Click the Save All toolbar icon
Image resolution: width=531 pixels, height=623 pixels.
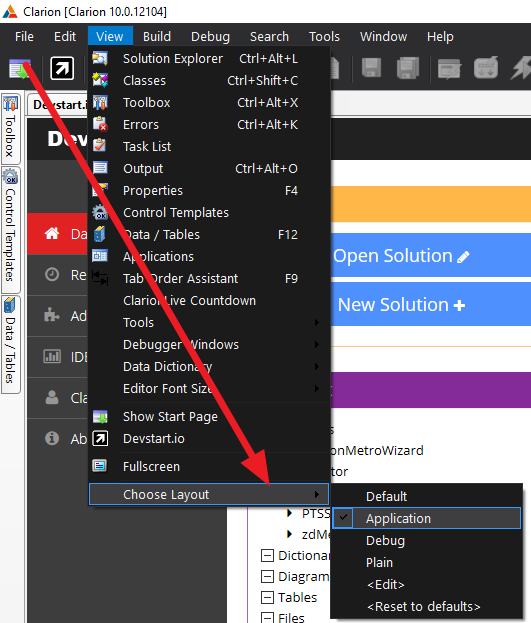click(x=408, y=68)
